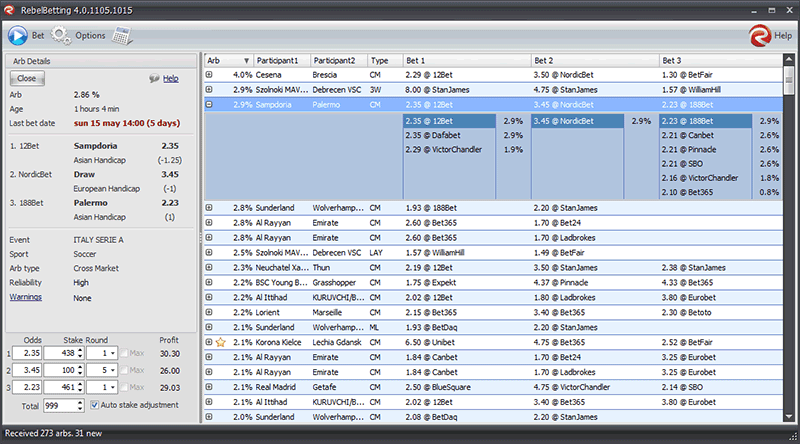Click the odds field showing 3.45
The height and width of the screenshot is (444, 800).
[27, 370]
